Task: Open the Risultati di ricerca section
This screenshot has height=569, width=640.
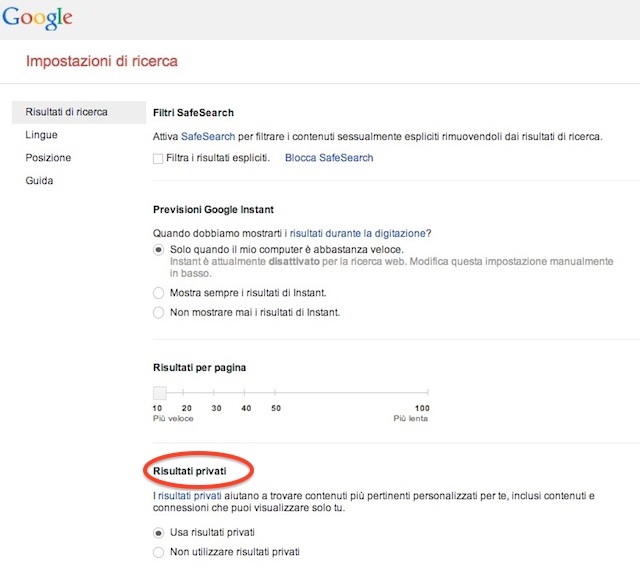Action: (x=67, y=112)
